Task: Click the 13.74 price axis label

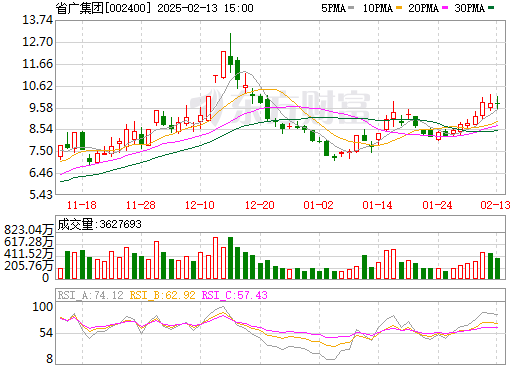Action: click(x=37, y=20)
